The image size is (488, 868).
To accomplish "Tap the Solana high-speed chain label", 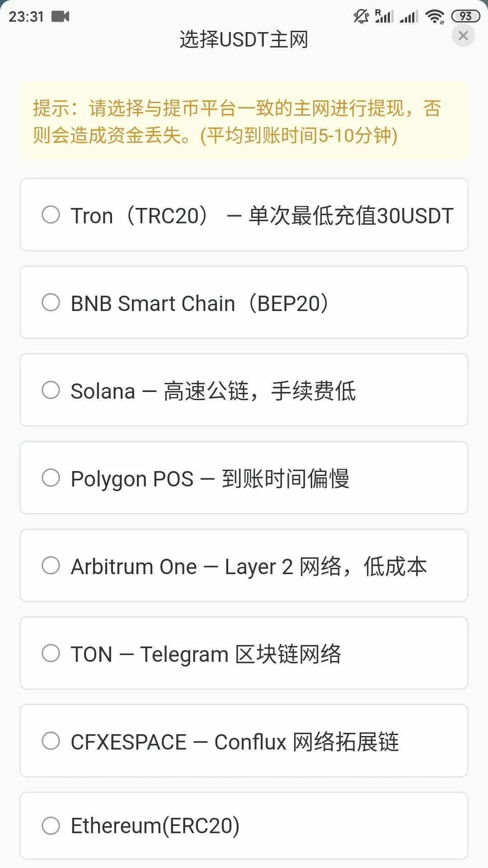I will 213,391.
